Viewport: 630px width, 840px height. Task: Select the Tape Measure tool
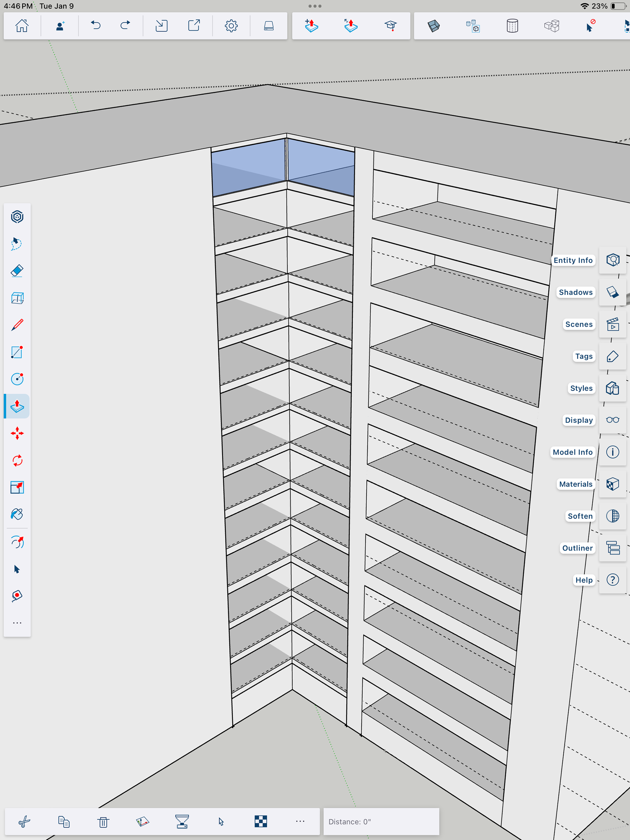(x=17, y=596)
